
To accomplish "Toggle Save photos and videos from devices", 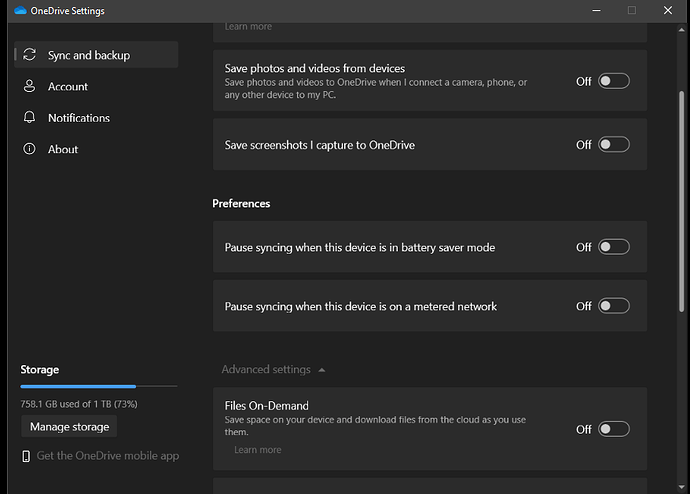I will click(x=614, y=81).
